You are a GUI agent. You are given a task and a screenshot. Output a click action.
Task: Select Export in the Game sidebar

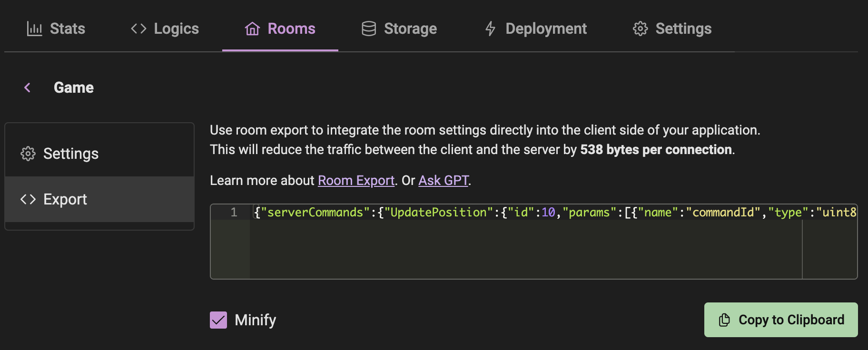pyautogui.click(x=99, y=199)
